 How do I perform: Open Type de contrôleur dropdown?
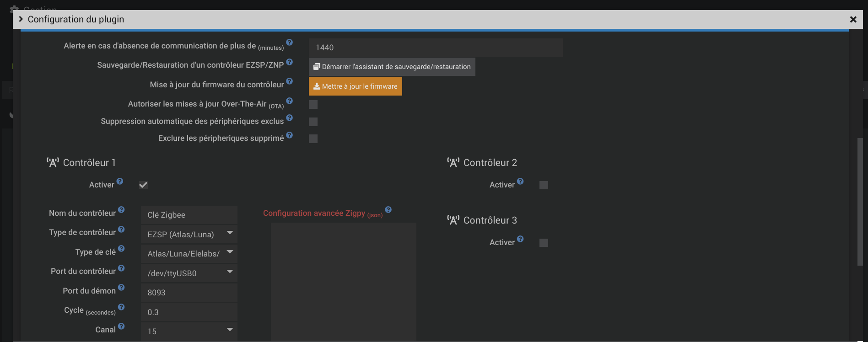coord(189,234)
